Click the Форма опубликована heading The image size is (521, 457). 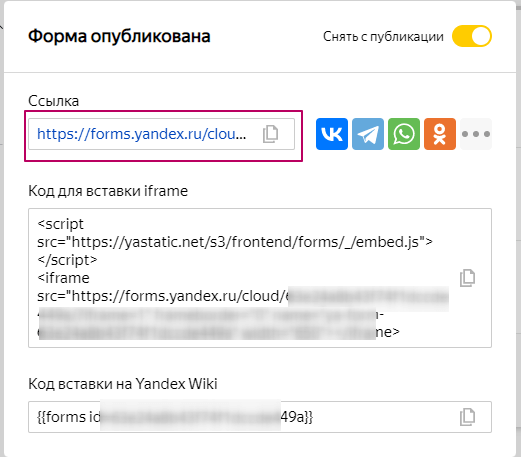coord(119,36)
